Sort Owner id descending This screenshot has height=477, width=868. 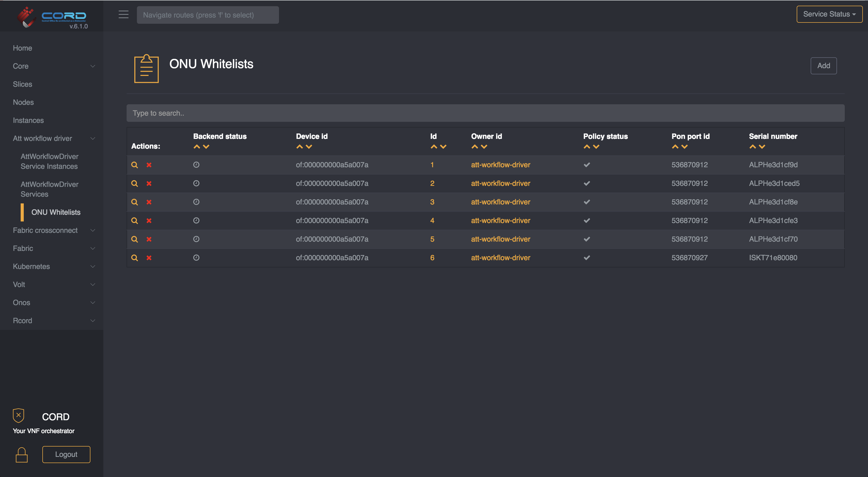click(484, 146)
